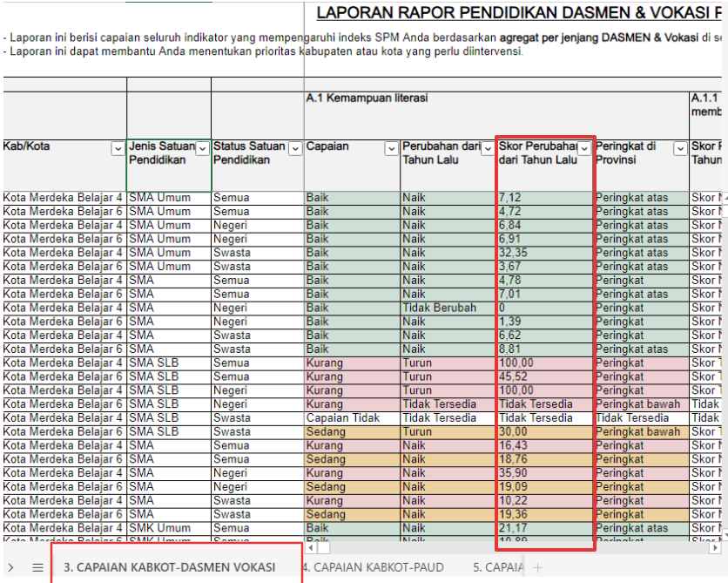Image resolution: width=728 pixels, height=583 pixels.
Task: Open the Capaian column filter dropdown
Action: pos(391,149)
